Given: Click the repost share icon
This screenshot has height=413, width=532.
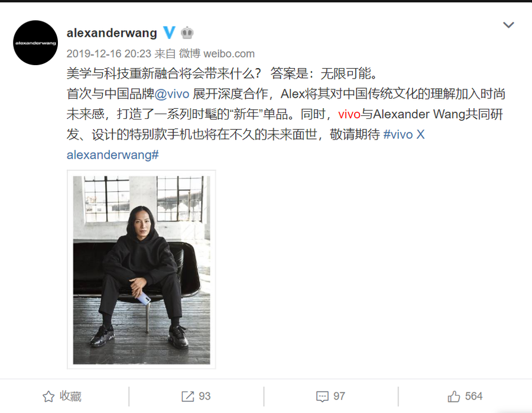Looking at the screenshot, I should tap(187, 396).
